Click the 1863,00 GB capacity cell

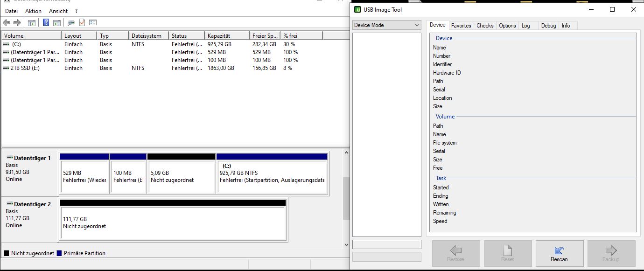pos(221,68)
